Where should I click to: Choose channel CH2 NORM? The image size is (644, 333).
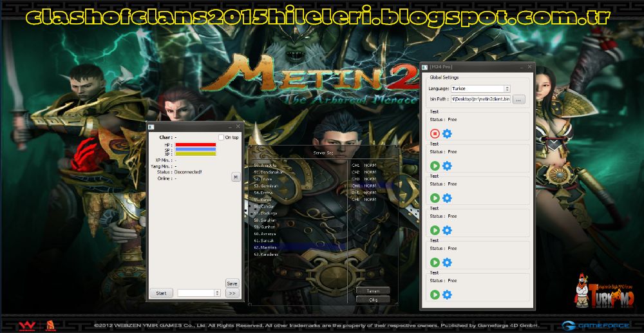click(364, 172)
